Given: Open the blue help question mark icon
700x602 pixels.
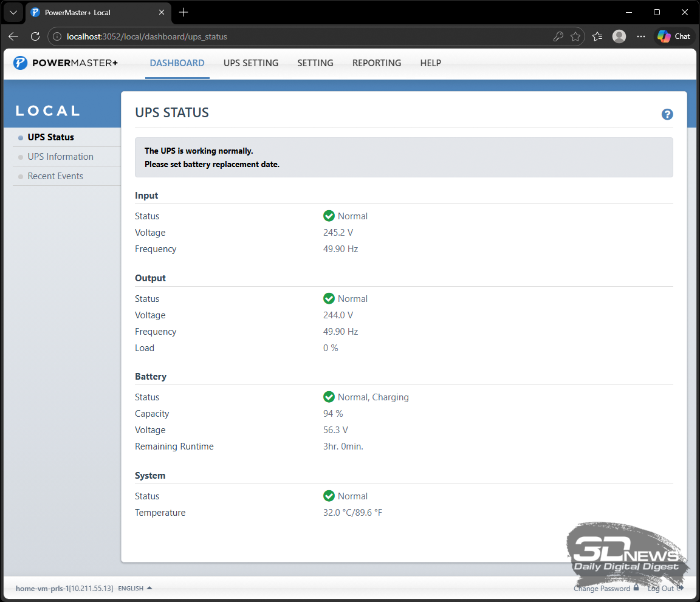Looking at the screenshot, I should coord(667,114).
